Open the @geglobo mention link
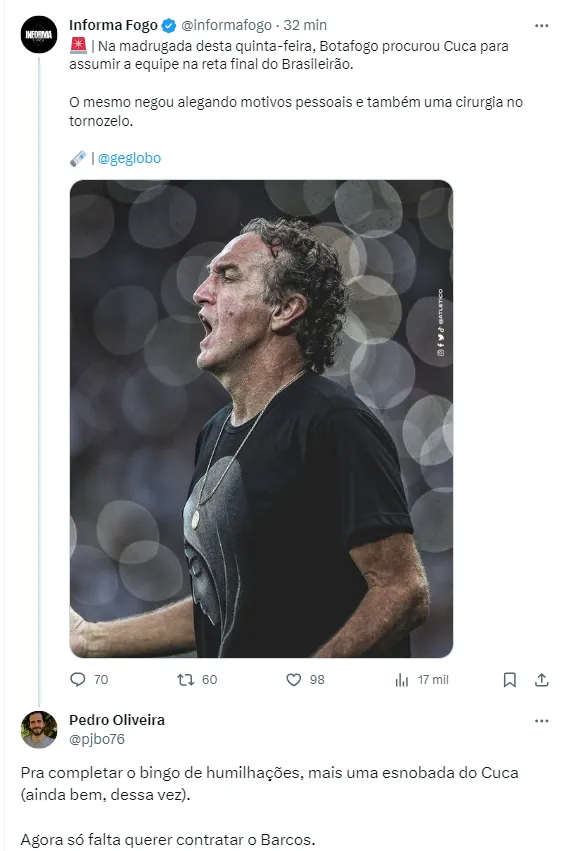 click(129, 158)
